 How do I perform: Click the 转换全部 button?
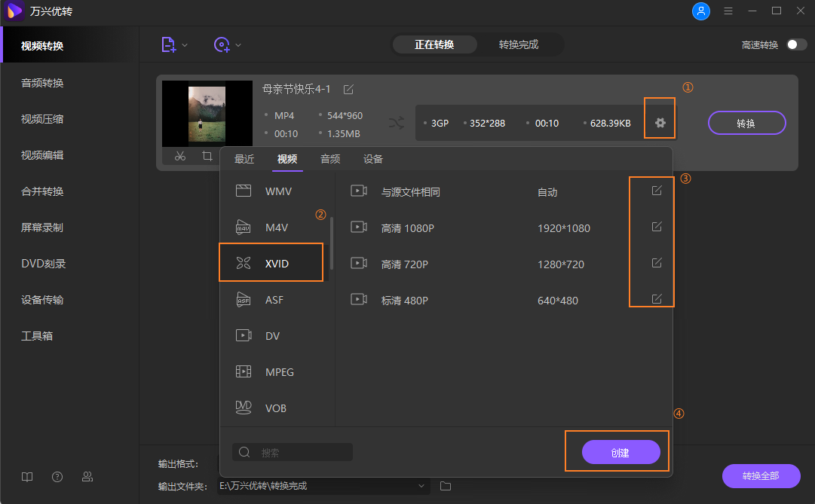[x=761, y=476]
